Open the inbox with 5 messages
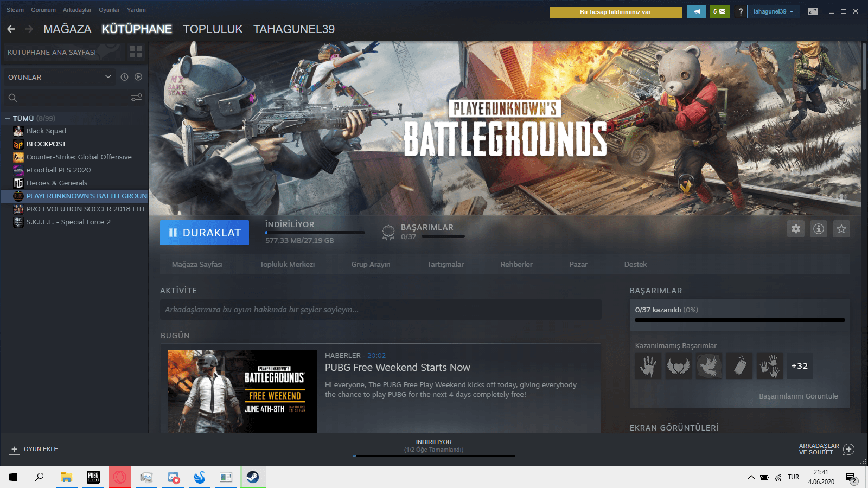Screen dimensions: 868x488 point(719,11)
